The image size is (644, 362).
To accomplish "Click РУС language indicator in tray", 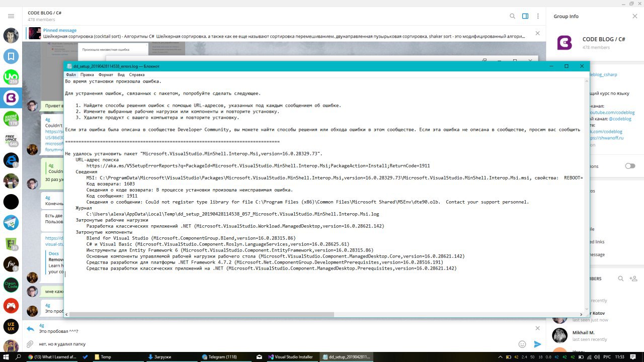I will (607, 356).
